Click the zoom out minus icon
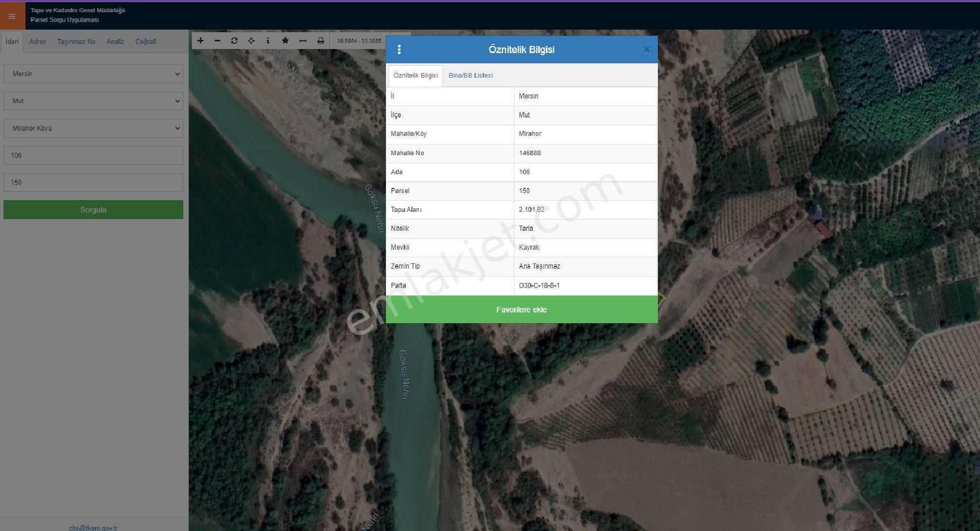Image resolution: width=980 pixels, height=531 pixels. (x=217, y=41)
